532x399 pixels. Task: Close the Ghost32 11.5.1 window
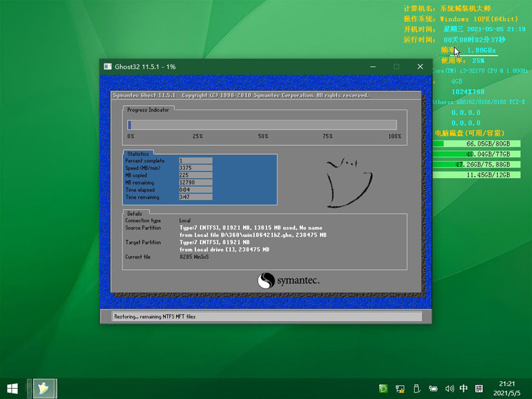tap(420, 66)
